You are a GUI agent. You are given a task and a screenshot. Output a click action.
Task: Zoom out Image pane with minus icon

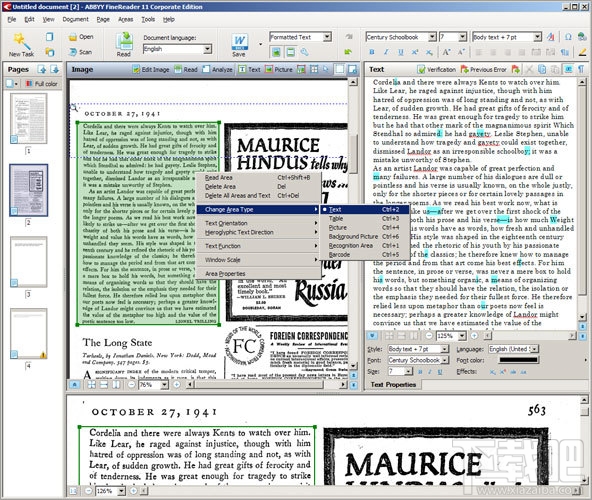click(131, 385)
